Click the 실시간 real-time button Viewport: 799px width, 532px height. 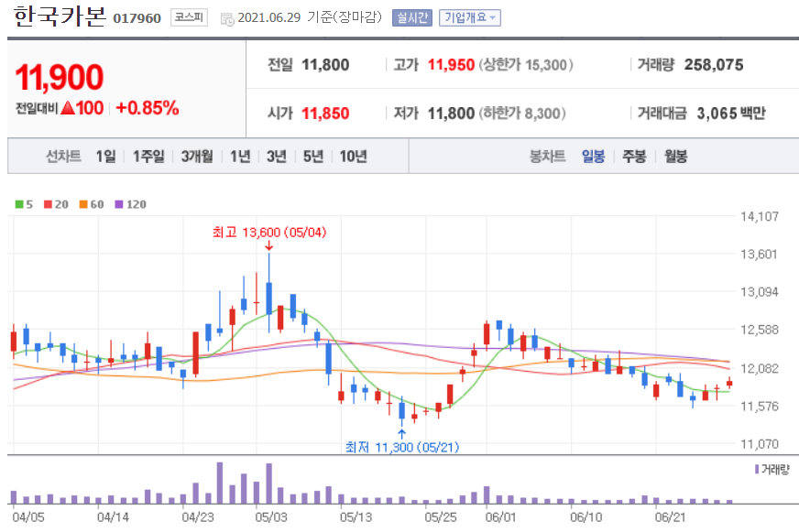click(412, 17)
